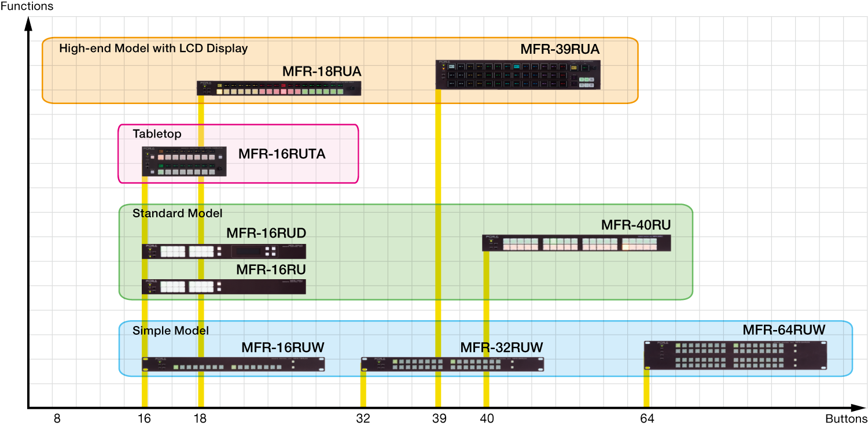Viewport: 868px width, 426px height.
Task: Click the MFR-16RUD rack unit image
Action: click(x=224, y=251)
